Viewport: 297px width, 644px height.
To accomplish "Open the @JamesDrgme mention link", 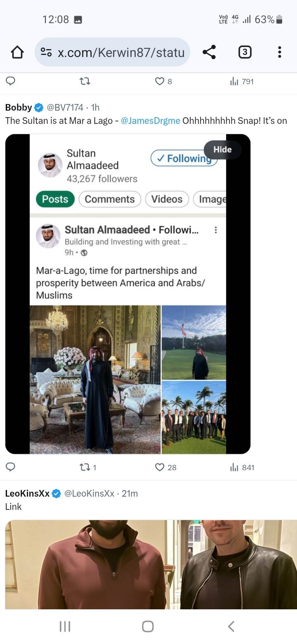I will click(150, 121).
